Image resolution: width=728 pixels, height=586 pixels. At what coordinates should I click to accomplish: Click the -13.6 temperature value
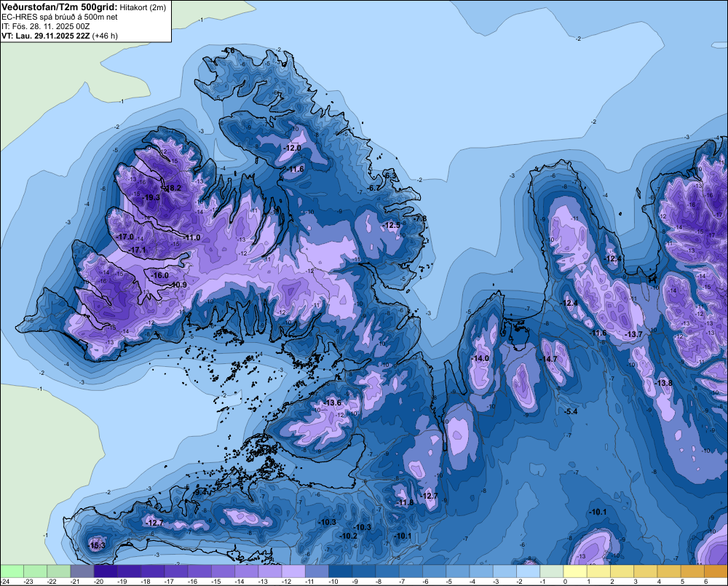(333, 403)
